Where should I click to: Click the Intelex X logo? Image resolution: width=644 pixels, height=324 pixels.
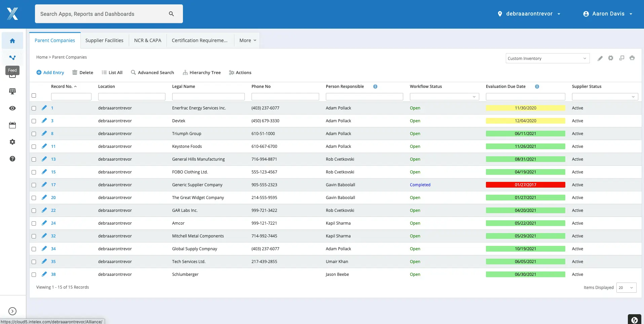pyautogui.click(x=12, y=14)
